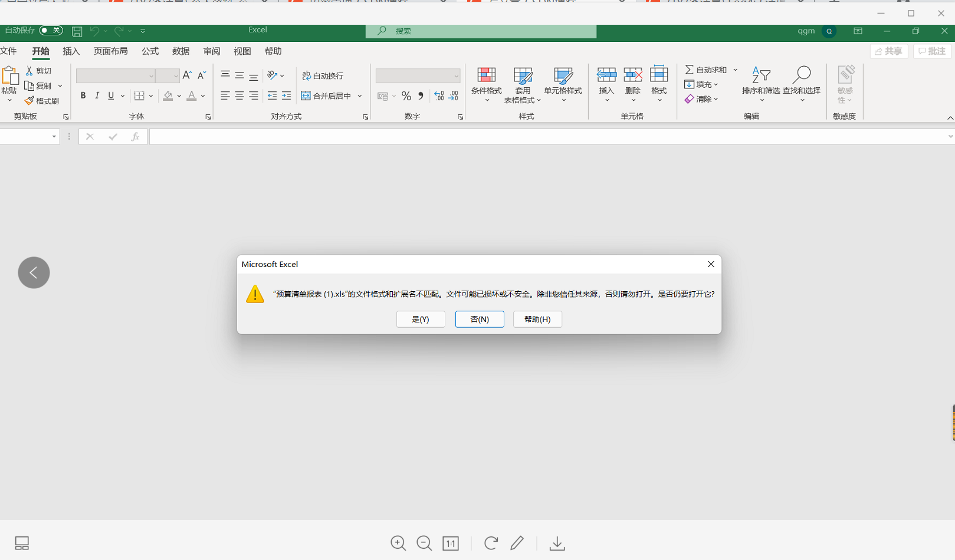Select the 格式刷 (Format Painter) tool
955x560 pixels.
42,100
